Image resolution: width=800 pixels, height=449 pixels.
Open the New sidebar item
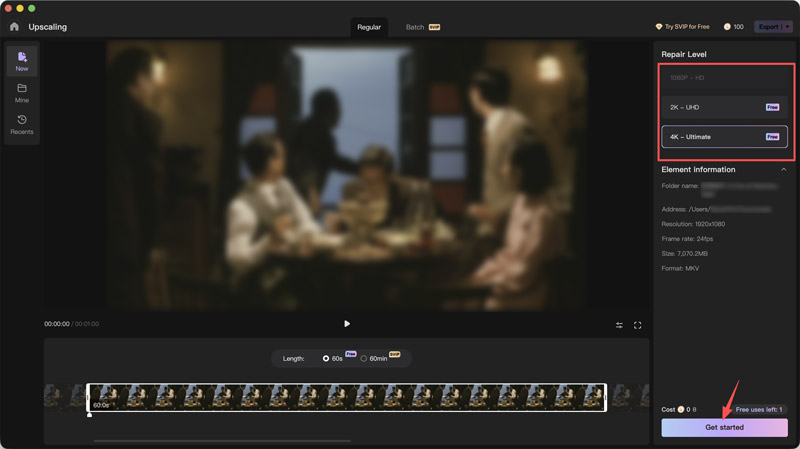pyautogui.click(x=22, y=61)
